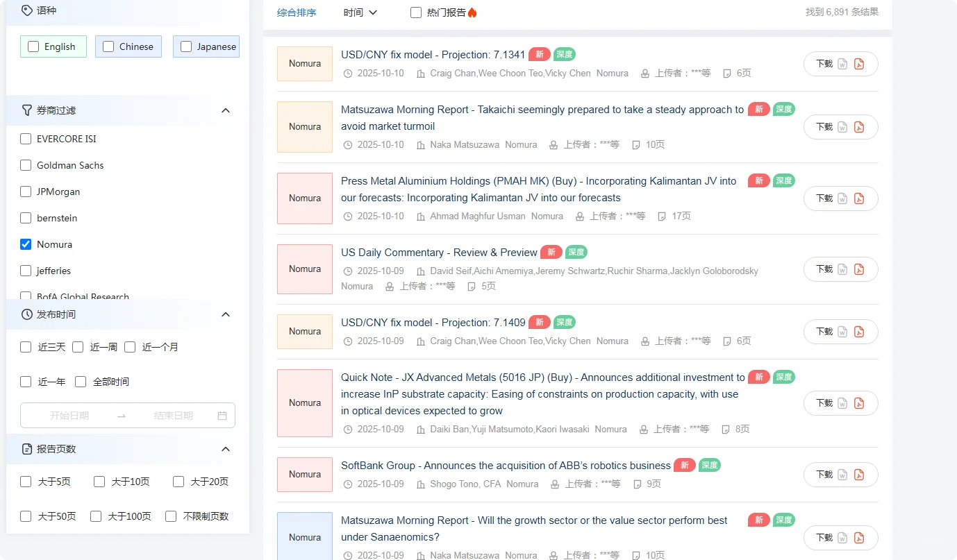Click the 开始日期 start date field
Image resolution: width=957 pixels, height=560 pixels.
pos(69,416)
